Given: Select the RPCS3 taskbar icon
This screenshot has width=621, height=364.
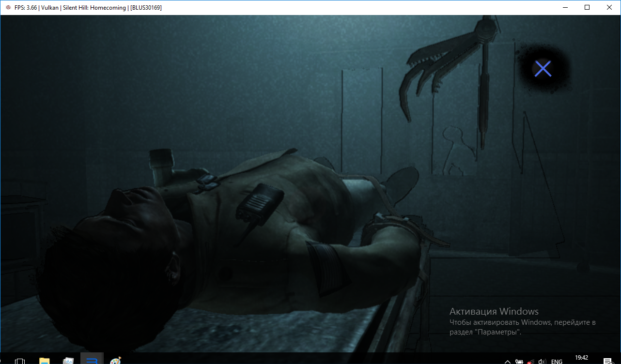Looking at the screenshot, I should coord(92,360).
